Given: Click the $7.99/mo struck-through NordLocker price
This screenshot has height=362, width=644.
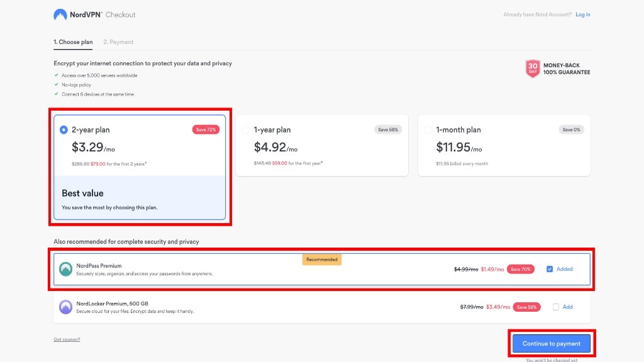Looking at the screenshot, I should [x=472, y=307].
